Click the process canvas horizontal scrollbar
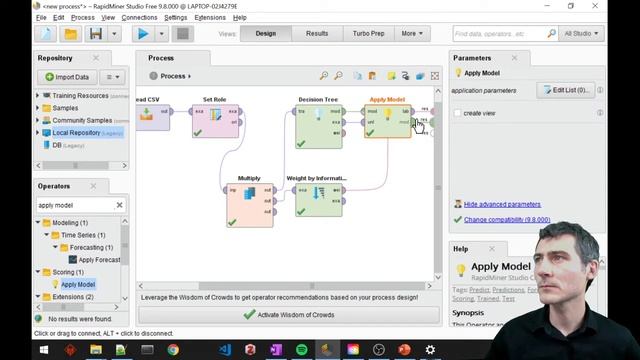The height and width of the screenshot is (360, 640). 311,286
